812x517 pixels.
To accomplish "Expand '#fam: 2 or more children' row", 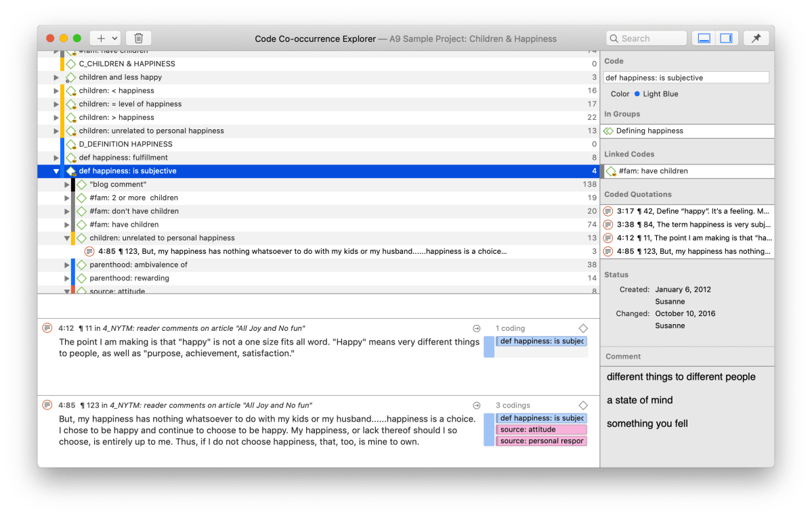I will (67, 198).
